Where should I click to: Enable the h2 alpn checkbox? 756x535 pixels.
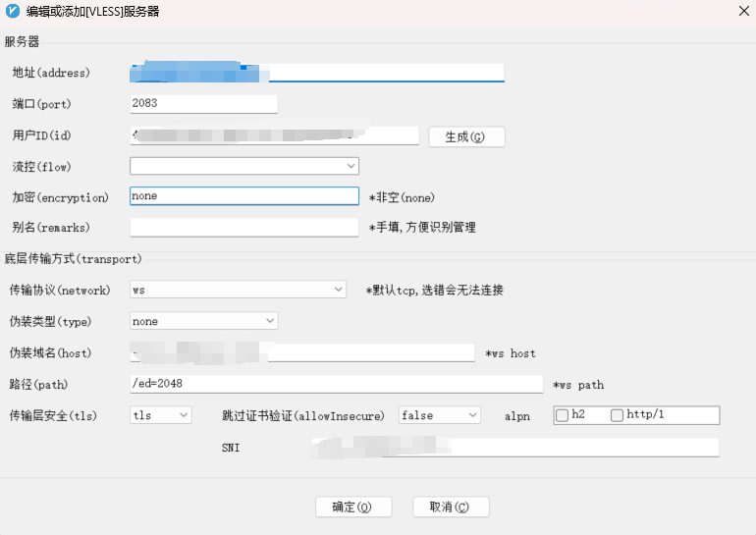point(563,415)
